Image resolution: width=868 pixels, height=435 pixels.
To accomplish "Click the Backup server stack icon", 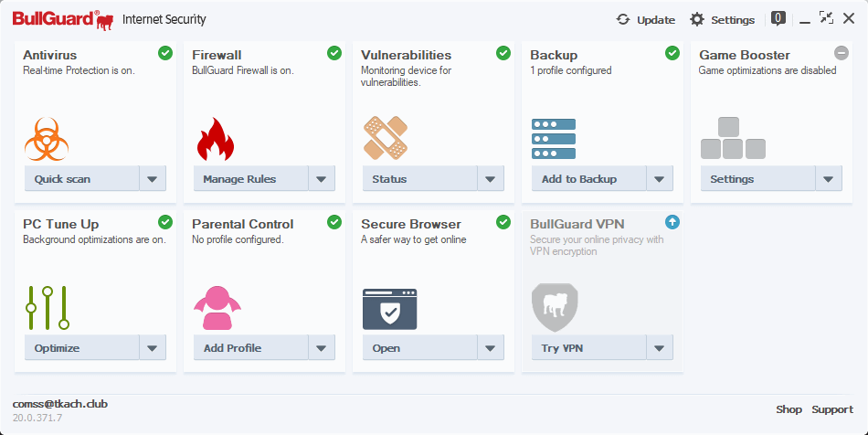I will (554, 139).
